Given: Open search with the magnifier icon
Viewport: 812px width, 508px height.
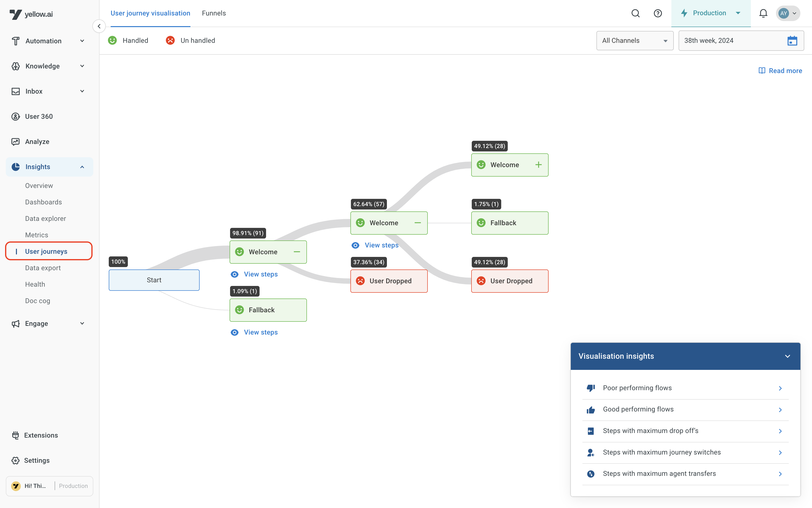Looking at the screenshot, I should point(636,14).
